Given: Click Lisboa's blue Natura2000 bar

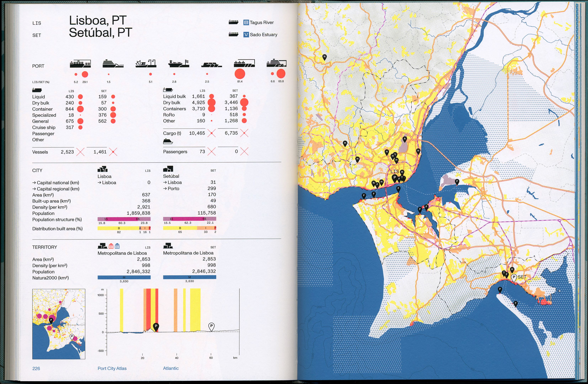Looking at the screenshot, I should point(124,278).
